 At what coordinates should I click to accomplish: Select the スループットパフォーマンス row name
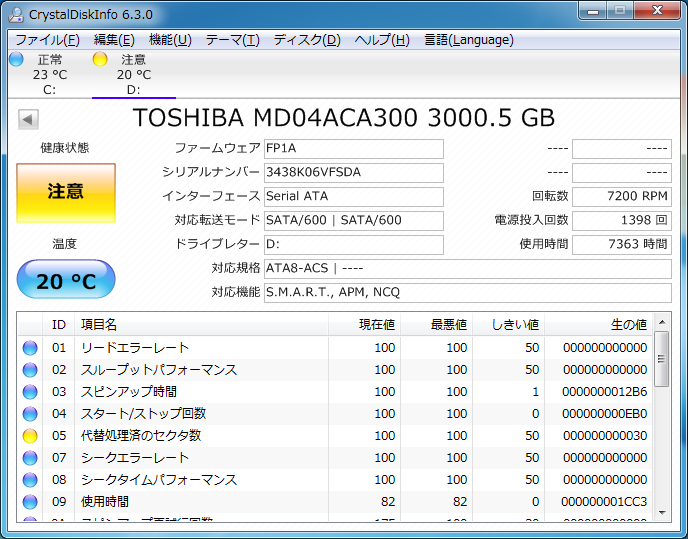159,370
